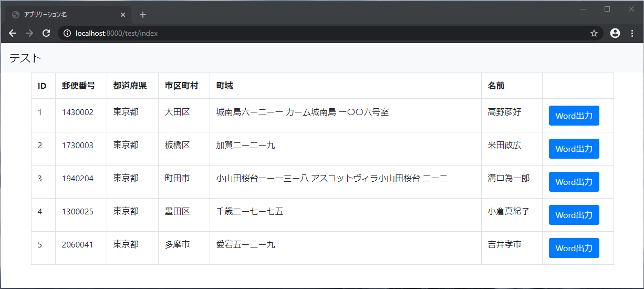
Task: Select postal code 1430002
Action: [78, 112]
